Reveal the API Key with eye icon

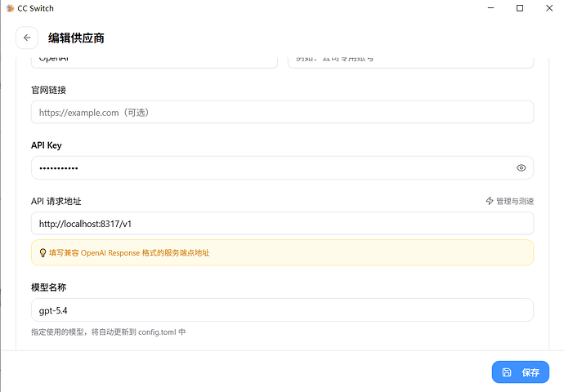click(x=521, y=167)
